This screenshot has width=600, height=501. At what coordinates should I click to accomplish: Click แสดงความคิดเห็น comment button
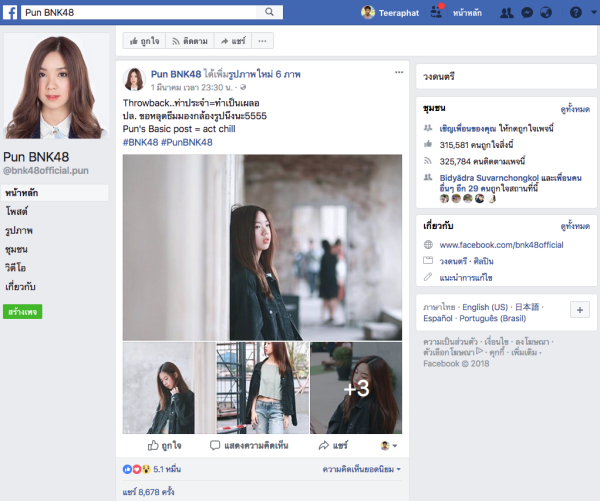click(x=249, y=446)
